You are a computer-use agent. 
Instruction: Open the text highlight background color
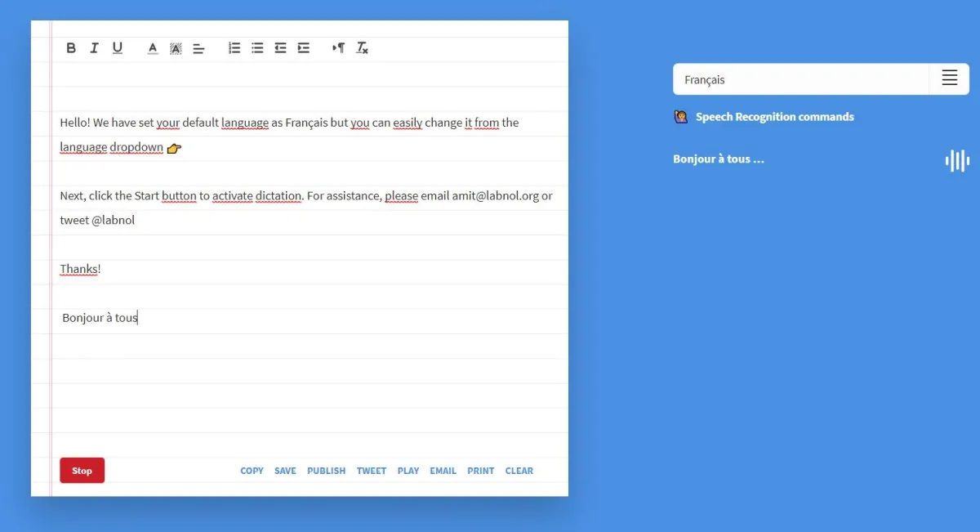pos(176,48)
